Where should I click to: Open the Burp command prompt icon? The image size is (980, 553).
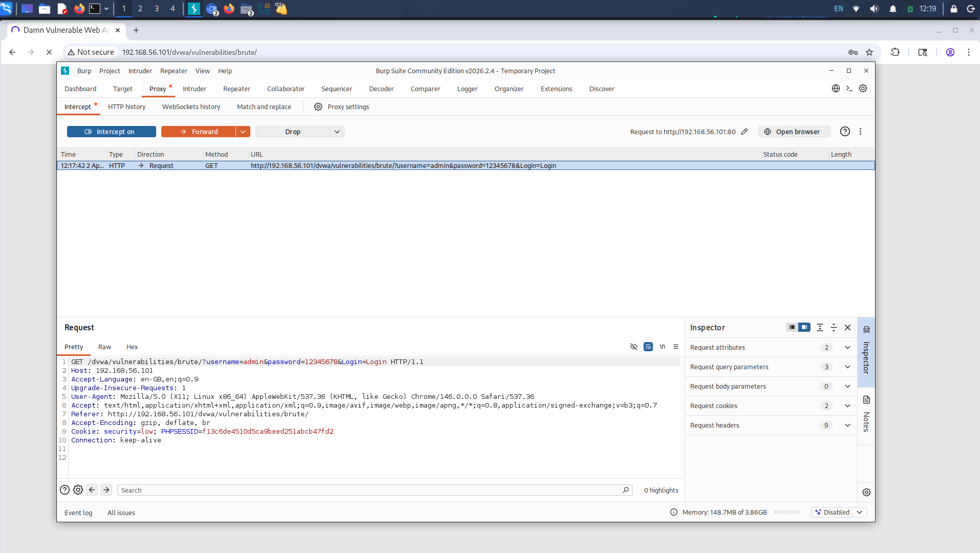tap(849, 88)
